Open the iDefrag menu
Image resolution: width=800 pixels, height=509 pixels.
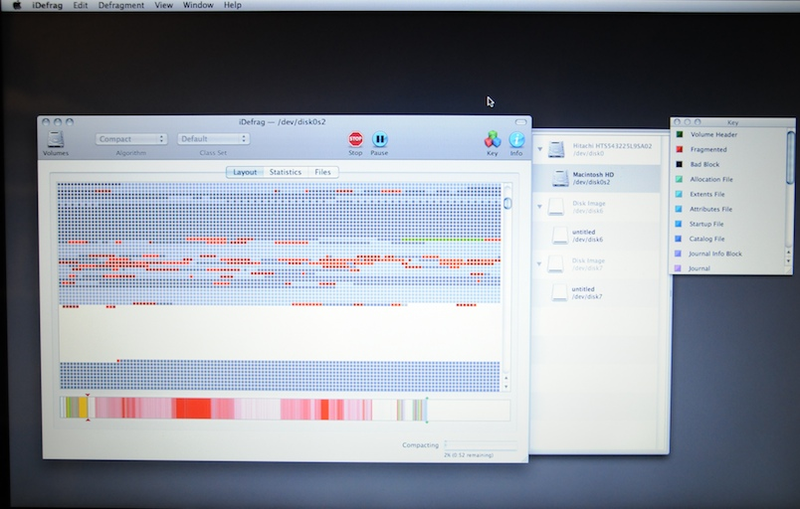click(47, 5)
